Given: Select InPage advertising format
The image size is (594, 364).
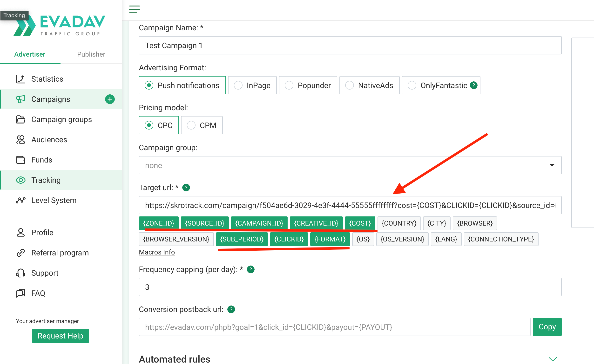Looking at the screenshot, I should pyautogui.click(x=252, y=85).
